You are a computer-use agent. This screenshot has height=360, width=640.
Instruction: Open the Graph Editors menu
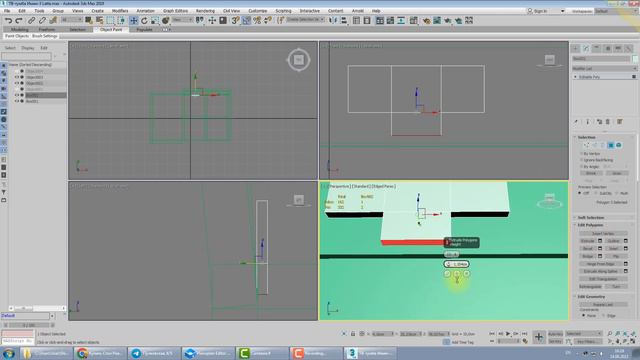pyautogui.click(x=176, y=11)
